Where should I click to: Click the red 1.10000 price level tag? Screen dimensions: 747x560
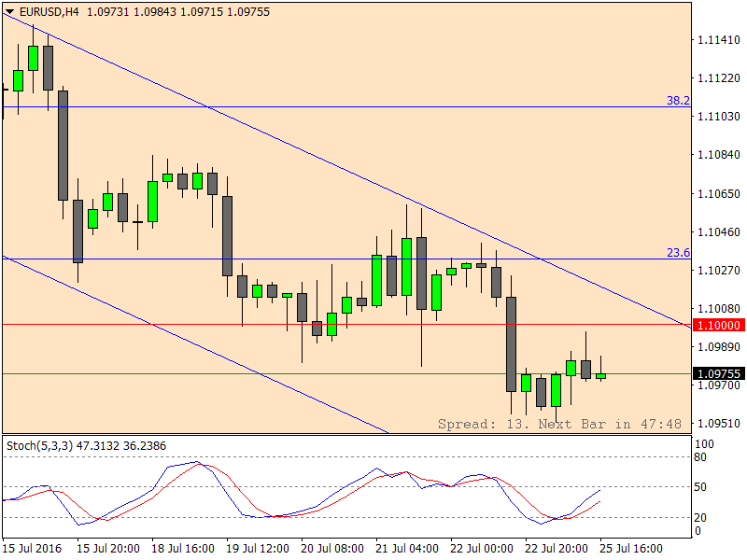718,325
